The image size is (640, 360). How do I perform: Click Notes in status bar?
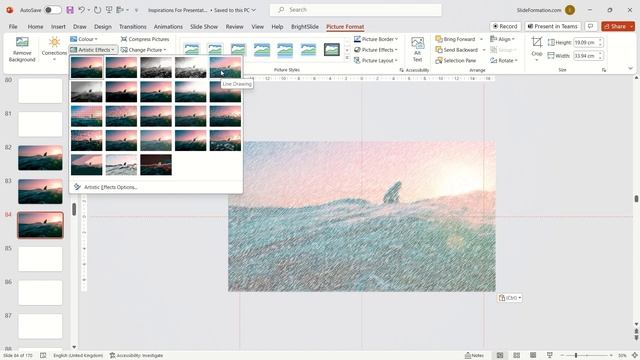pyautogui.click(x=474, y=356)
